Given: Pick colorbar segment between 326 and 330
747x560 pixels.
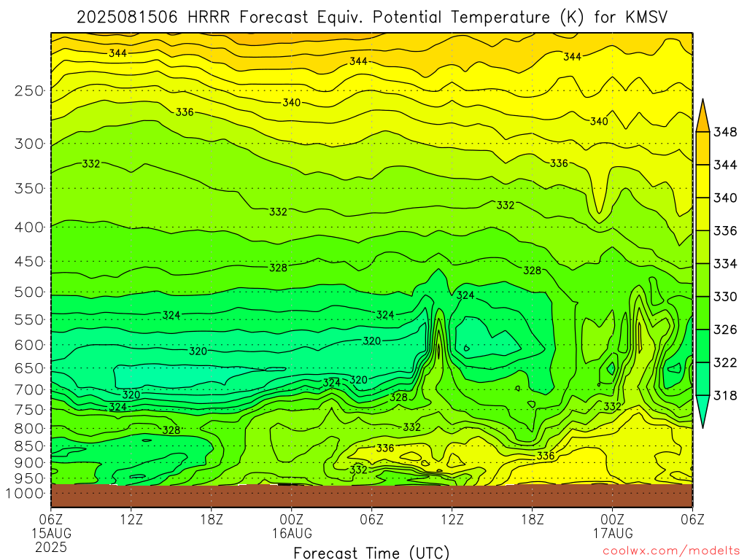Looking at the screenshot, I should point(703,313).
